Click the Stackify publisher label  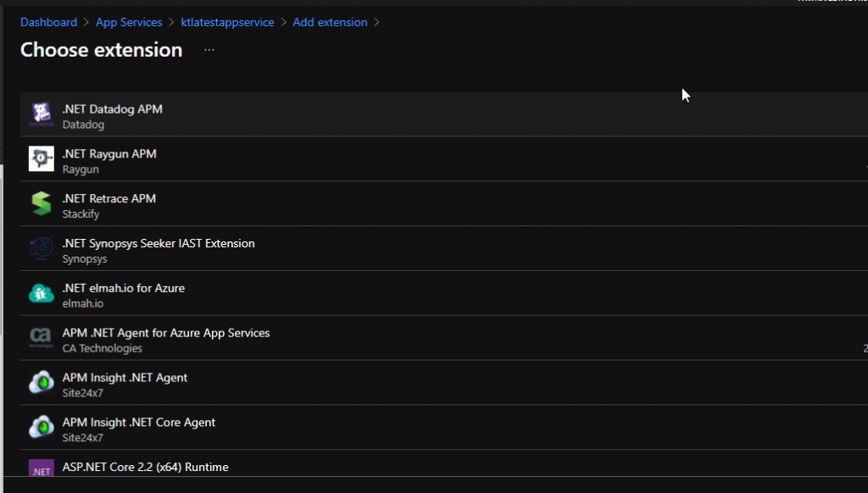(81, 214)
